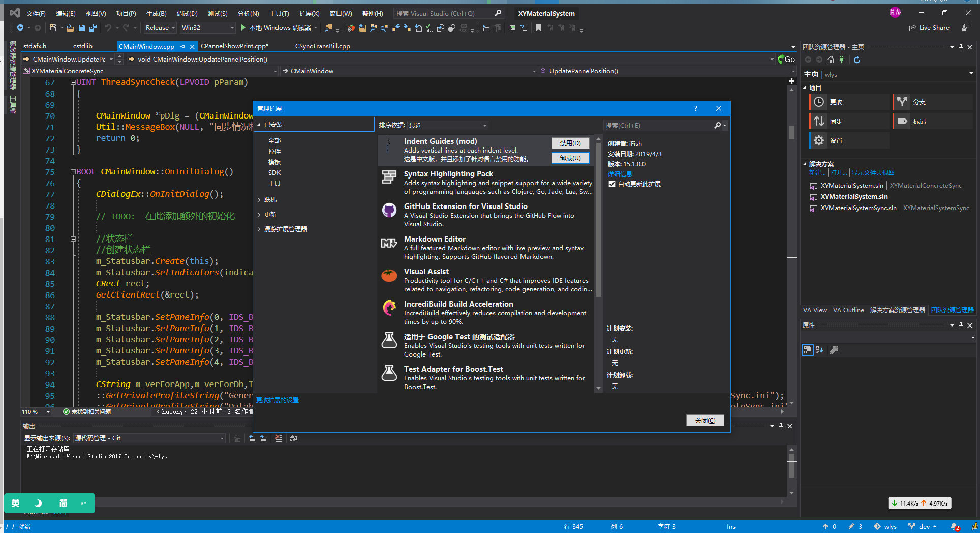Open the 排序依据 sort dropdown
The width and height of the screenshot is (980, 533).
(x=484, y=125)
